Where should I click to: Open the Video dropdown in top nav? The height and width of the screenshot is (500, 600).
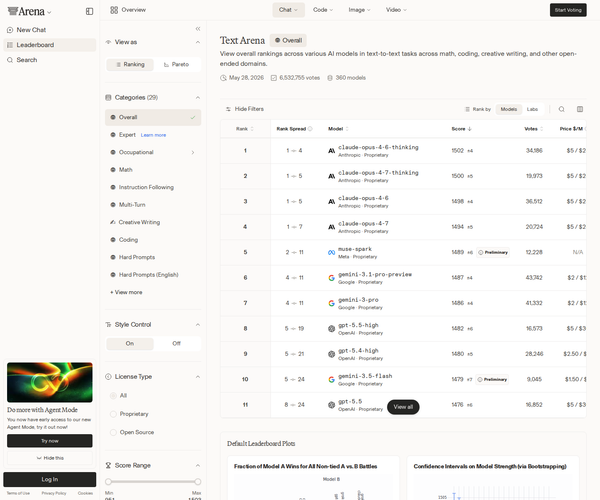pos(396,10)
